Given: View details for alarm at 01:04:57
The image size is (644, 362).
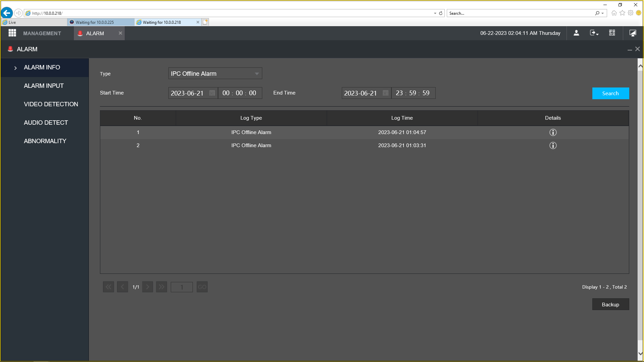Looking at the screenshot, I should coord(553,132).
